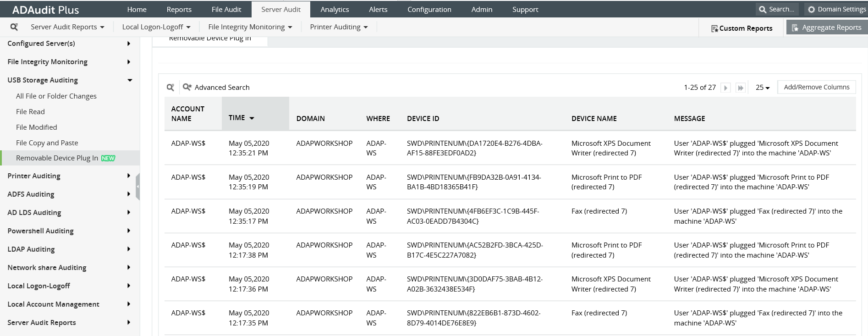Screen dimensions: 868x336
Task: Expand Printer Auditing in the sidebar
Action: (128, 176)
